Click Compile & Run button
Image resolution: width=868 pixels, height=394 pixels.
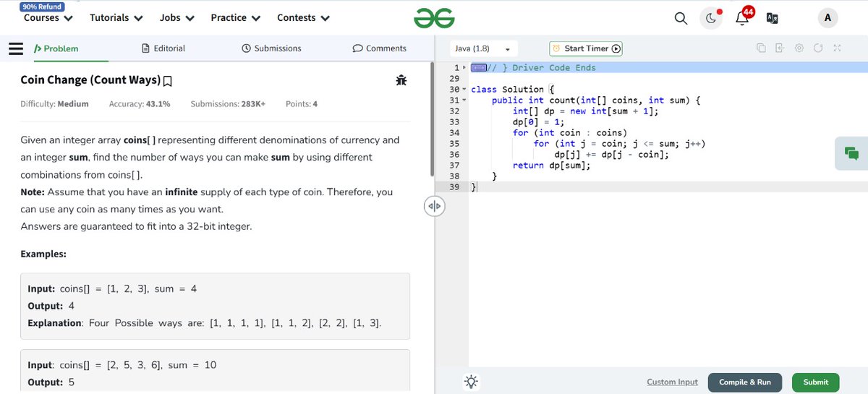click(x=745, y=382)
